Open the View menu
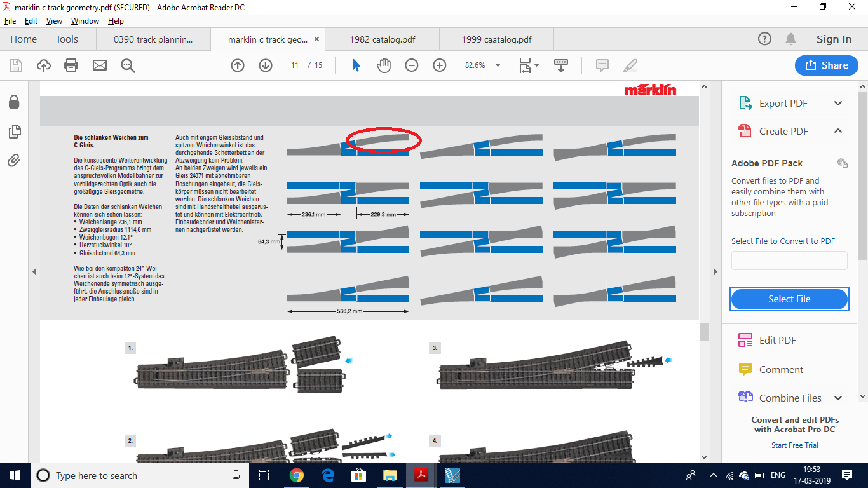 [x=54, y=21]
